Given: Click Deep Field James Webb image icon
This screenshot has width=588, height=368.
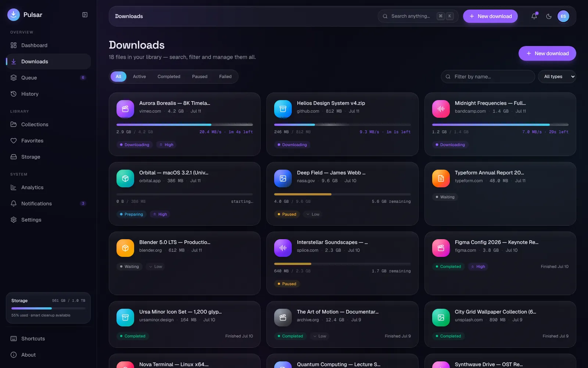Looking at the screenshot, I should [x=283, y=178].
